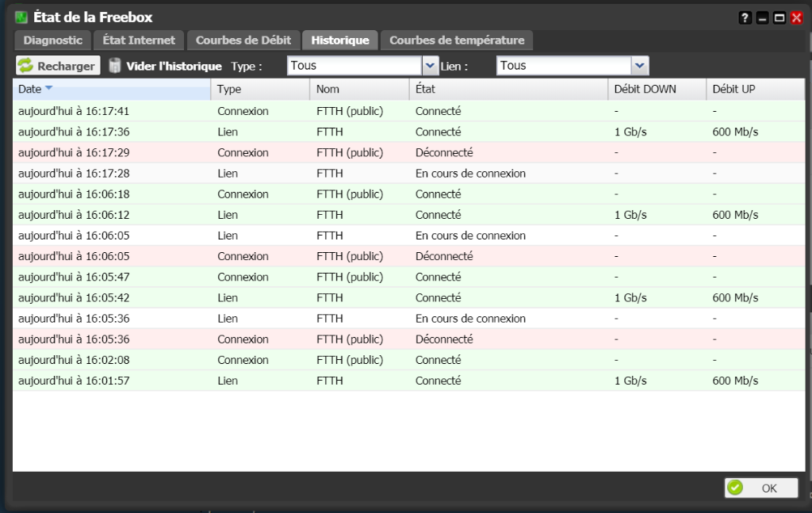Confirm with the OK button
Viewport: 812px width, 513px height.
761,488
